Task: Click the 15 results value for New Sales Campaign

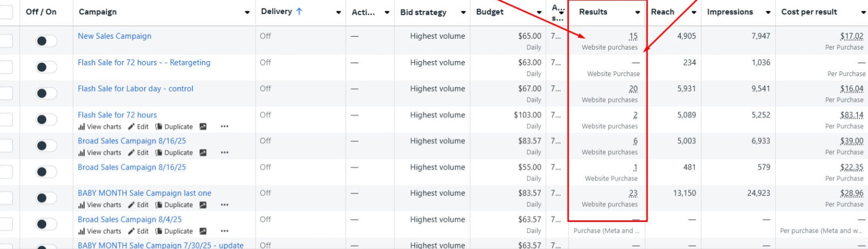Action: [x=633, y=36]
